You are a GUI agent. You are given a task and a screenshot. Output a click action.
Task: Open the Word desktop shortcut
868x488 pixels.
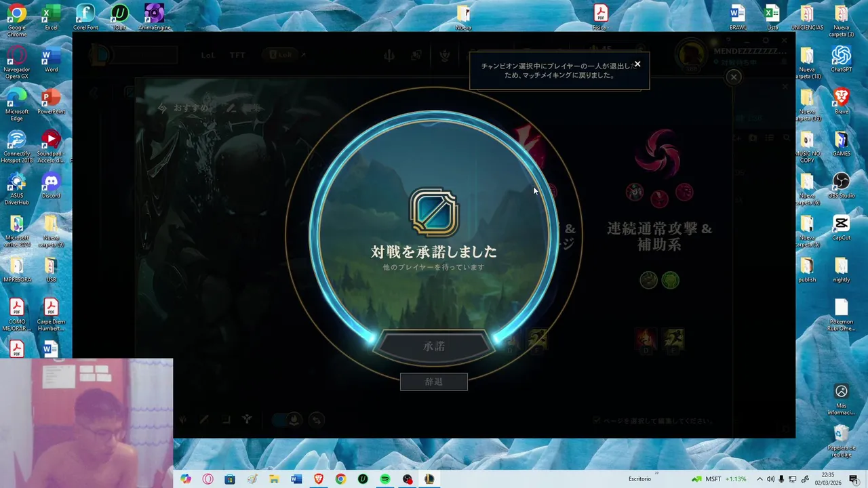(x=51, y=60)
